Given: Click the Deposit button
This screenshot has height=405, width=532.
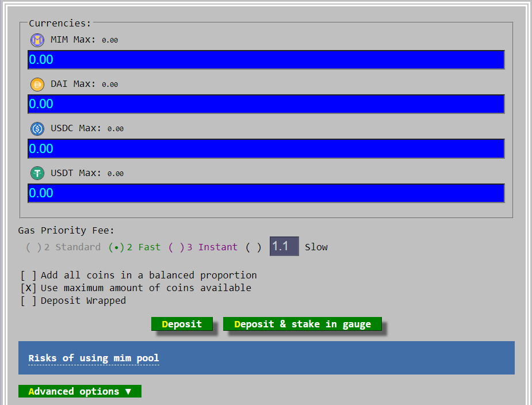Looking at the screenshot, I should tap(182, 324).
